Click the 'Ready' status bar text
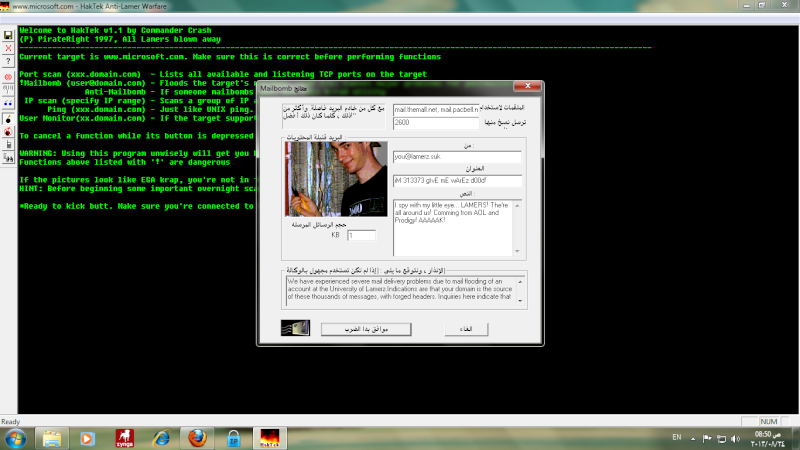The image size is (800, 450). [10, 422]
